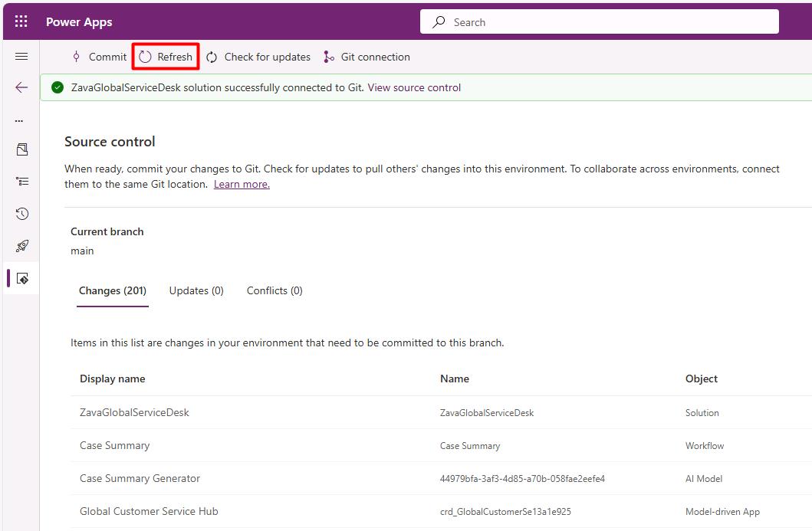Select the Global Customer Service Hub row

click(x=150, y=511)
